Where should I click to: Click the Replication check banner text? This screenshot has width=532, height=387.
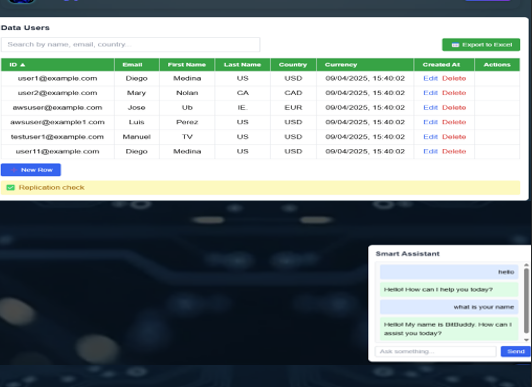pos(52,188)
